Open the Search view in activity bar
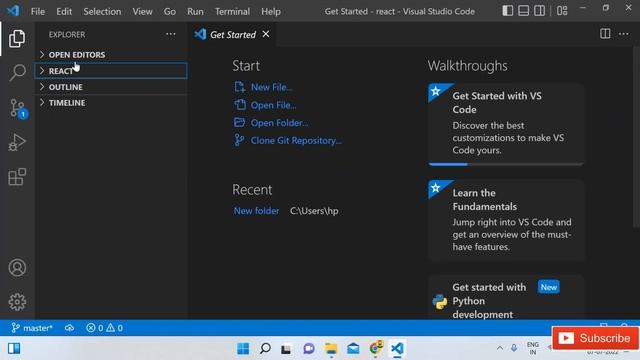The image size is (640, 360). click(17, 73)
